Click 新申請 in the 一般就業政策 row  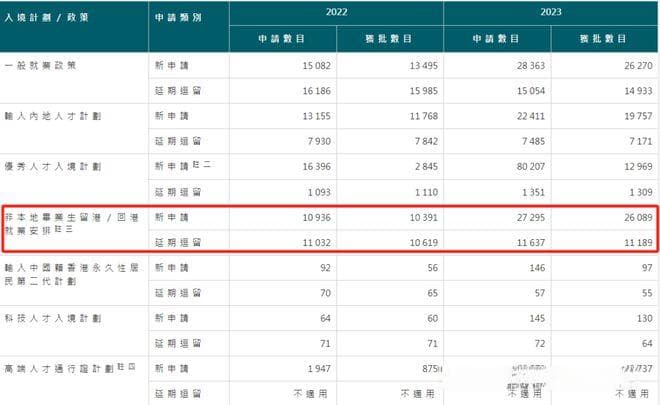[x=172, y=66]
